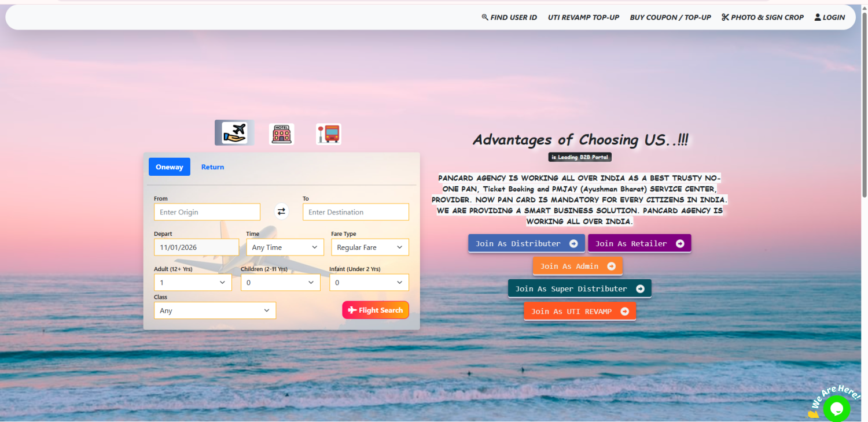Choose Join As Retailer

639,243
